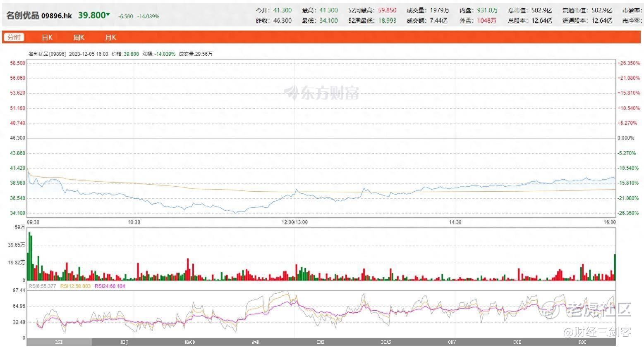Select the DMI indicator tab
This screenshot has width=644, height=347.
[321, 342]
